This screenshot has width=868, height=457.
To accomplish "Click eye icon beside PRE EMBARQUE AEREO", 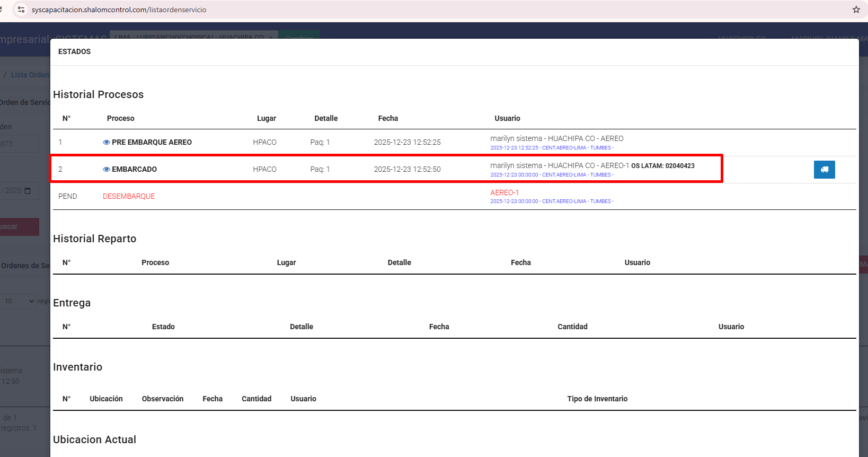I will tap(107, 143).
